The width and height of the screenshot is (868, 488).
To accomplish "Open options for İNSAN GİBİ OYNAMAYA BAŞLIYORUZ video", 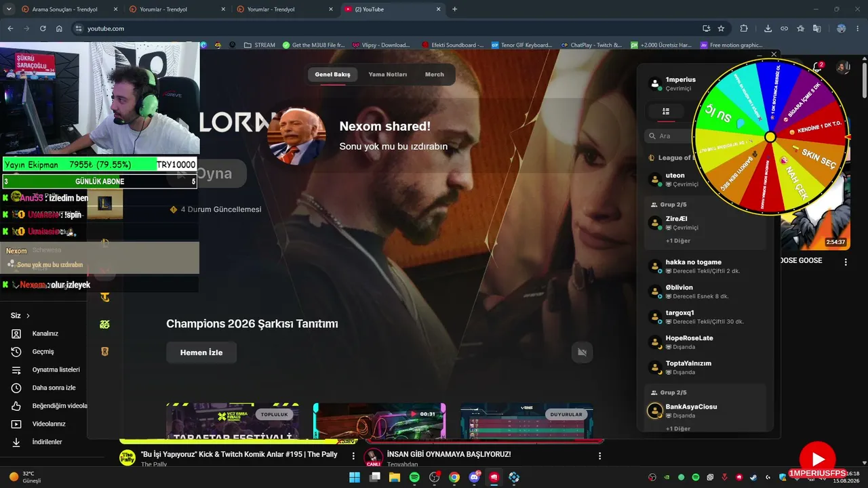I will (x=599, y=456).
